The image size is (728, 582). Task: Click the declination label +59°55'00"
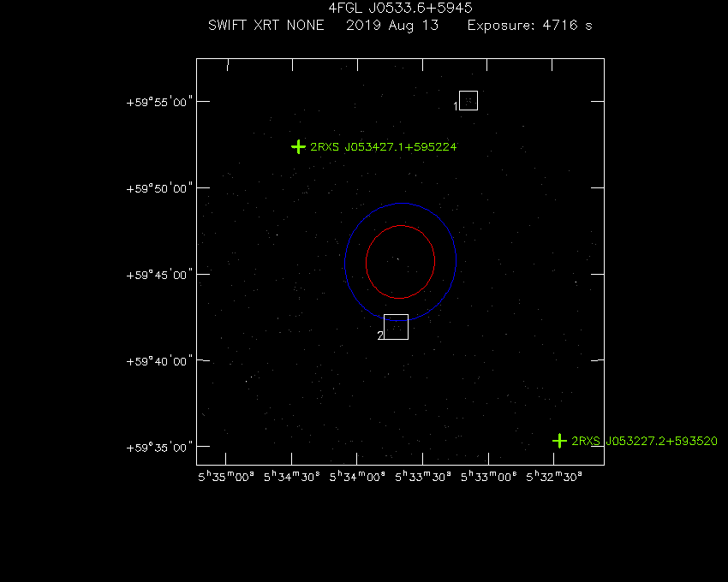[x=159, y=102]
